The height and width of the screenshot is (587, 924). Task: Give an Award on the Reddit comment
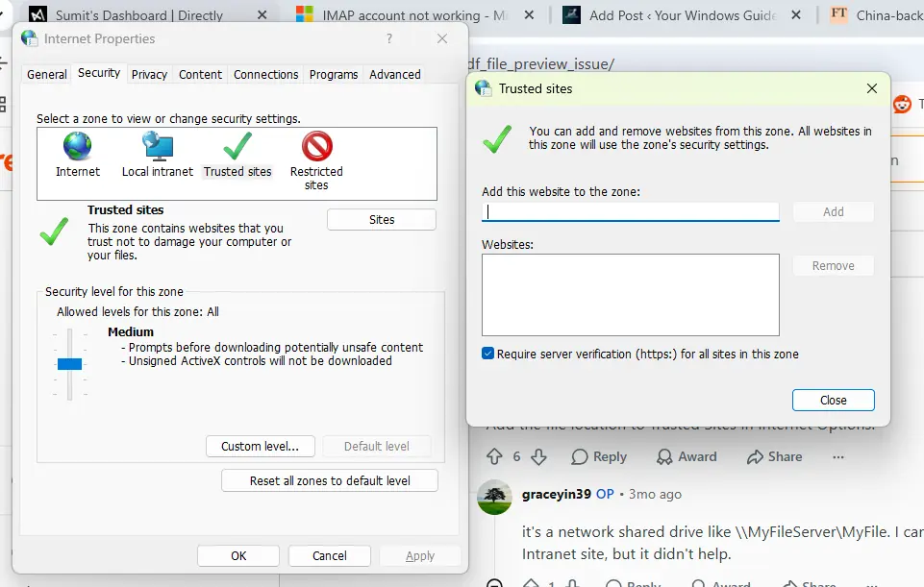point(687,457)
